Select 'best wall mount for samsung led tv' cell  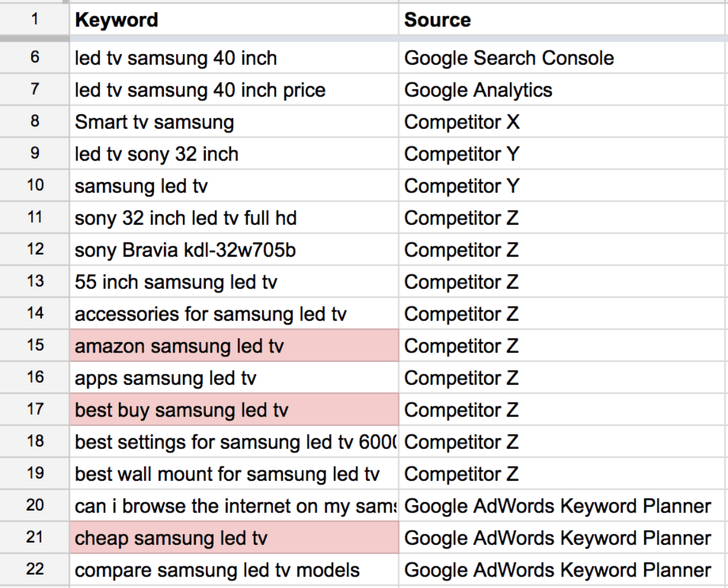pyautogui.click(x=234, y=474)
